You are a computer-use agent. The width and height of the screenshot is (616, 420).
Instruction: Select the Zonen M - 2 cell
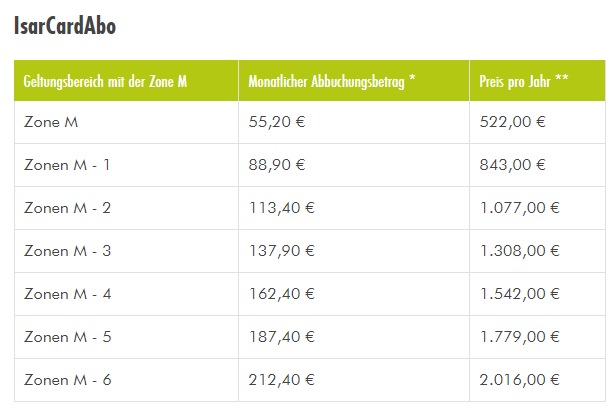tap(67, 208)
